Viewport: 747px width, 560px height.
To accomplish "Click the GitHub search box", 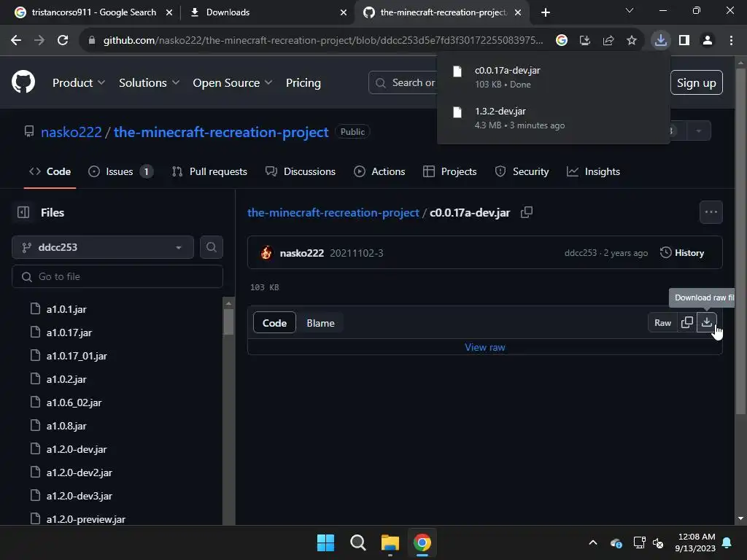I will tap(403, 83).
